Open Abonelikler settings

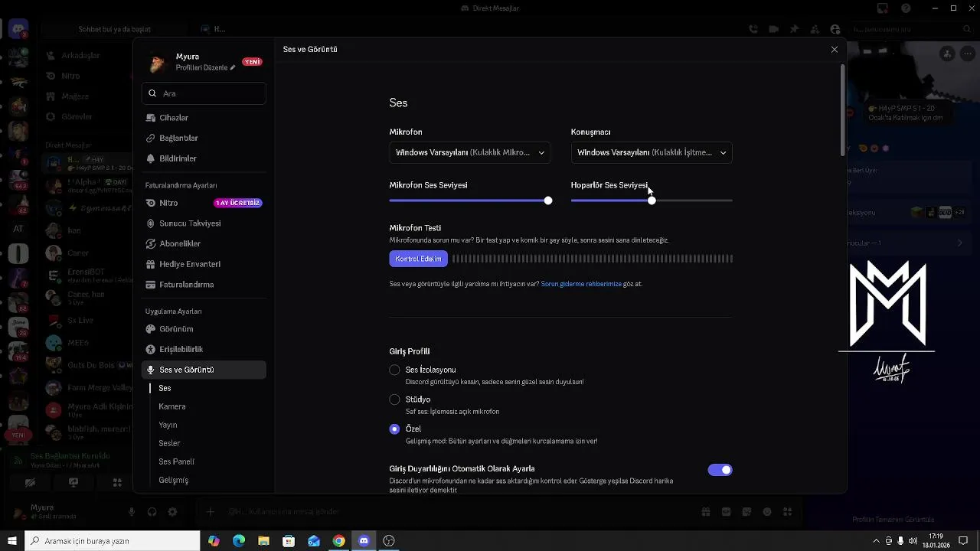coord(204,243)
